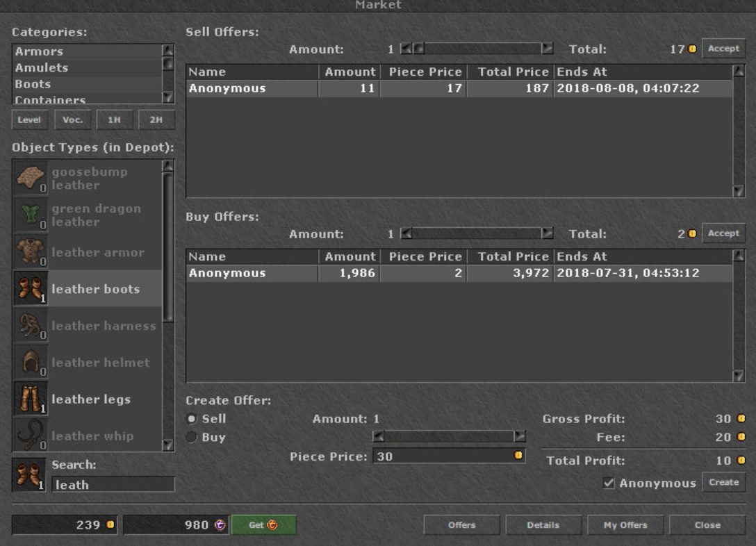Increase Create Offer amount with right arrow
756x546 pixels.
coord(520,437)
